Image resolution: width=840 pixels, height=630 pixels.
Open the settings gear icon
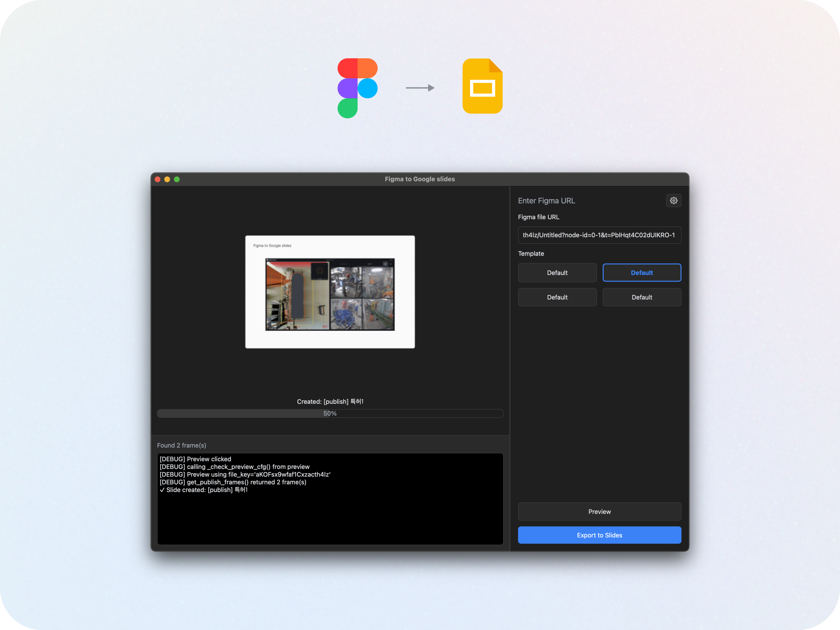pos(674,201)
